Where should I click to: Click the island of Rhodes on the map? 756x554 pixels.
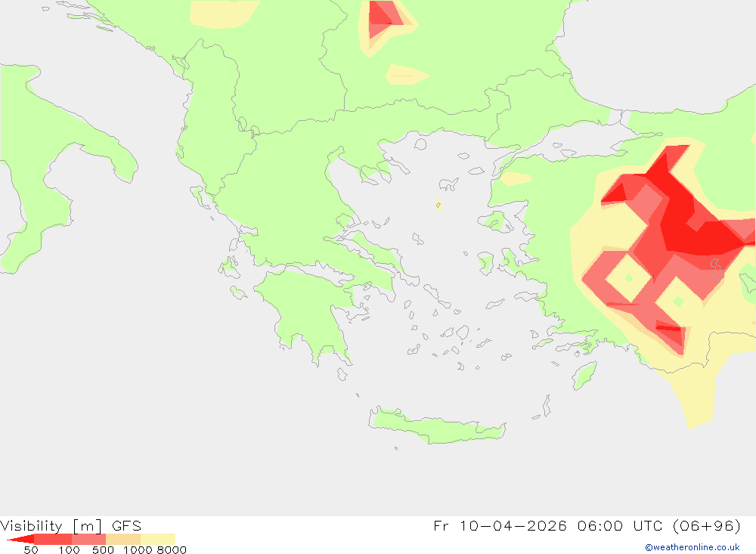pyautogui.click(x=584, y=376)
